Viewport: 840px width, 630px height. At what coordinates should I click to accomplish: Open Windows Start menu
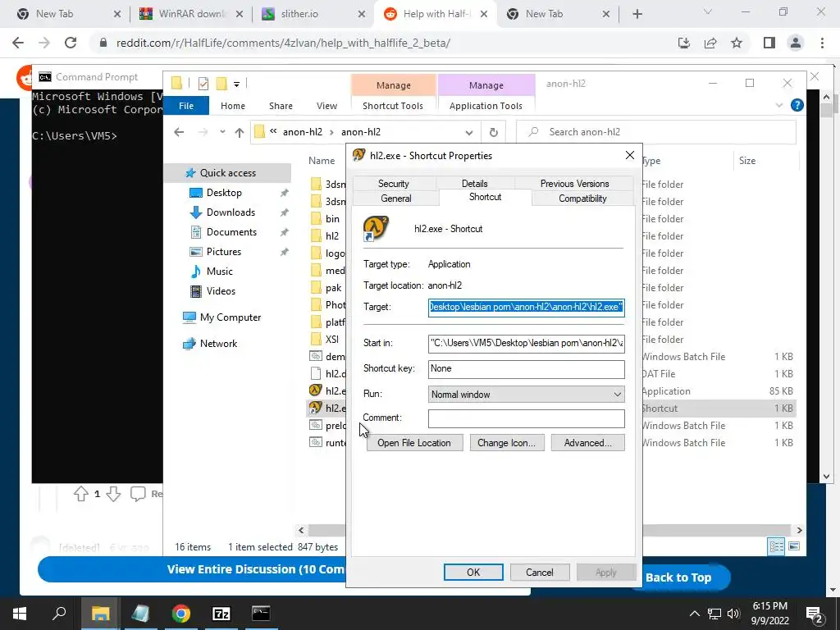[20, 614]
